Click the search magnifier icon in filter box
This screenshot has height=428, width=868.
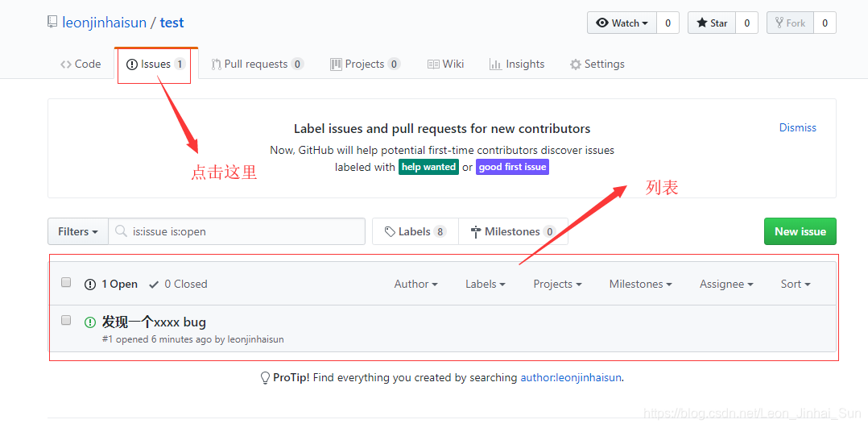tap(120, 231)
